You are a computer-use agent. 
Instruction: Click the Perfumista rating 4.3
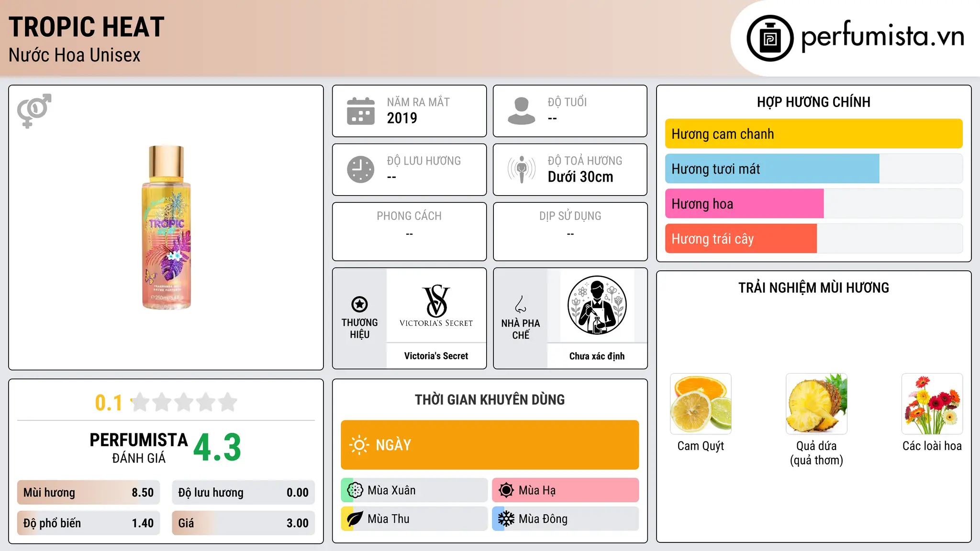tap(217, 448)
